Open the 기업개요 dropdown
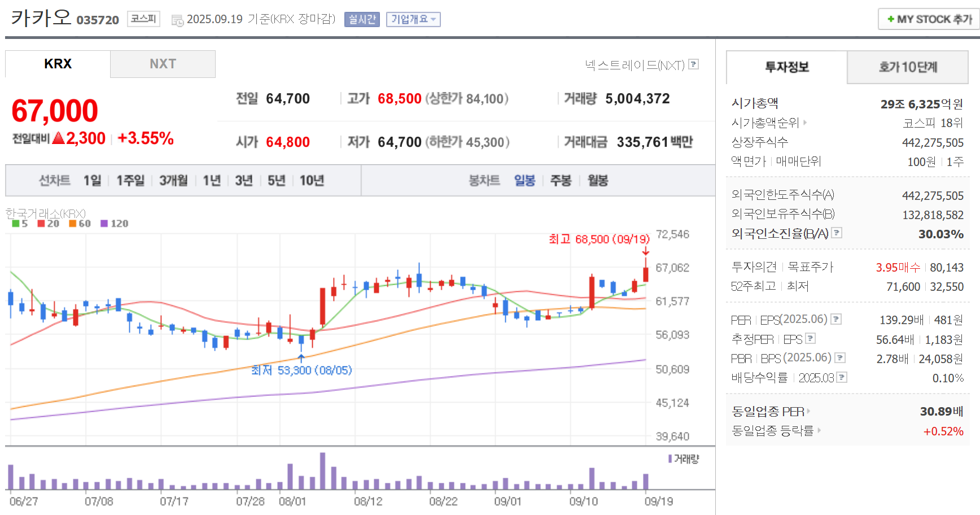This screenshot has width=980, height=515. 413,19
